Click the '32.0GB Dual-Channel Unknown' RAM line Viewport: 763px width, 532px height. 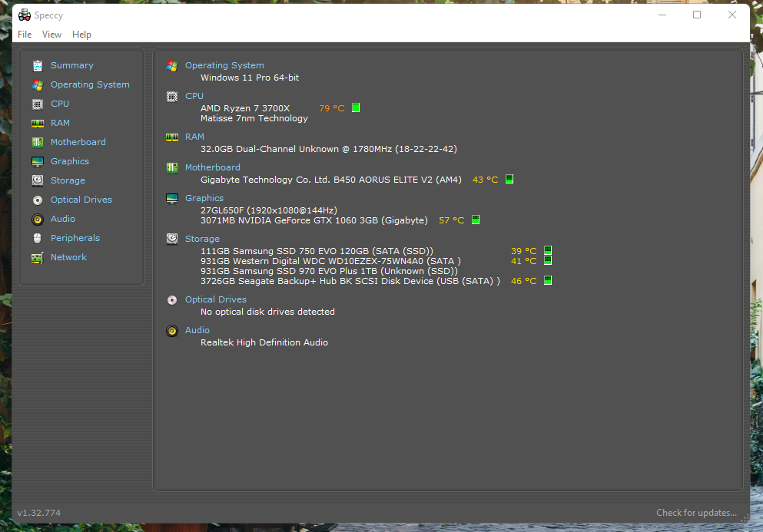tap(328, 149)
